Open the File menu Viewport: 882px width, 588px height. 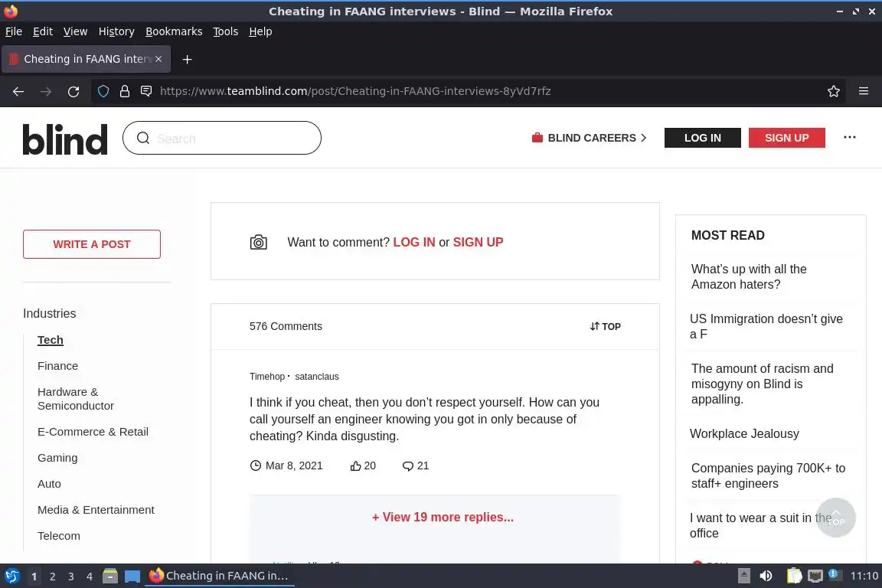point(14,31)
